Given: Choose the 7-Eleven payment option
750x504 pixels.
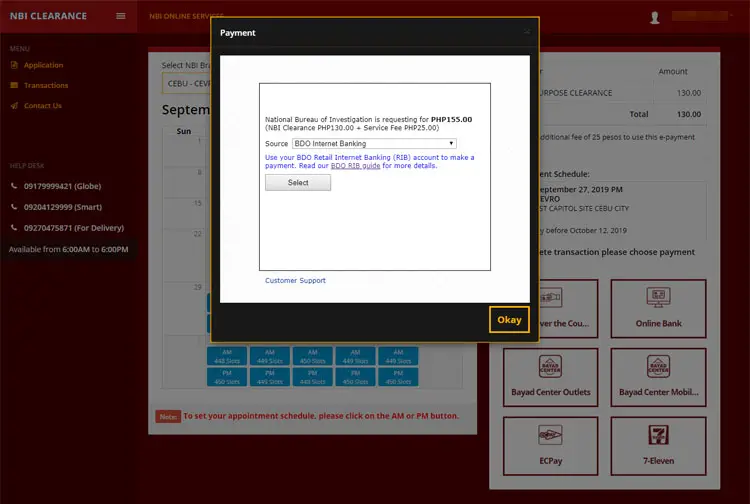Looking at the screenshot, I should 658,446.
